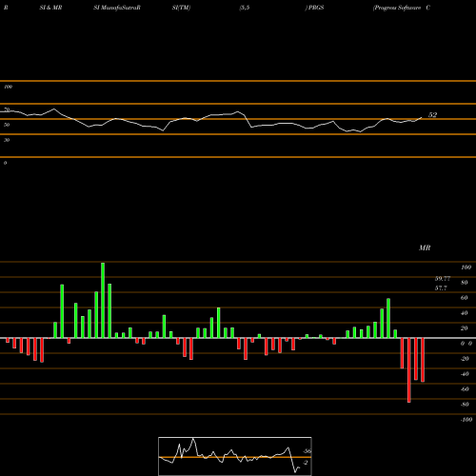Open the mini line chart thumbnail
This screenshot has width=476, height=476.
coord(235,456)
